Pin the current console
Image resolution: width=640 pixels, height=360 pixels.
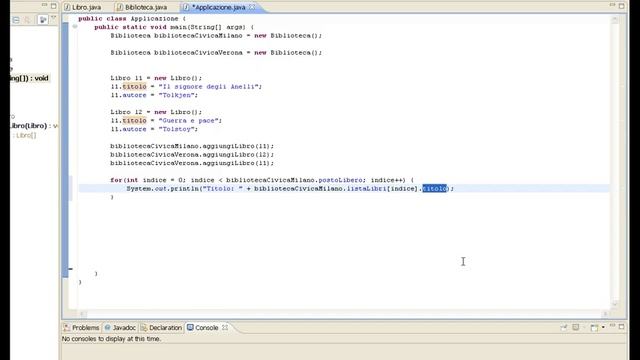pyautogui.click(x=564, y=327)
